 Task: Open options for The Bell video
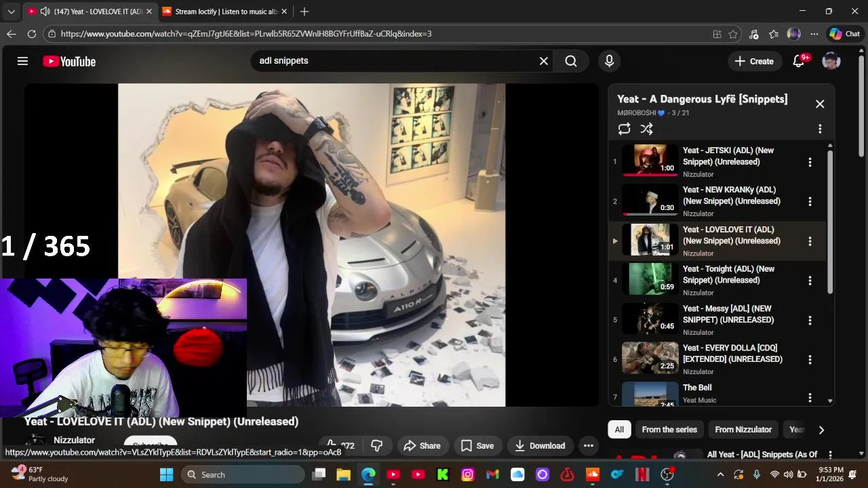point(810,398)
